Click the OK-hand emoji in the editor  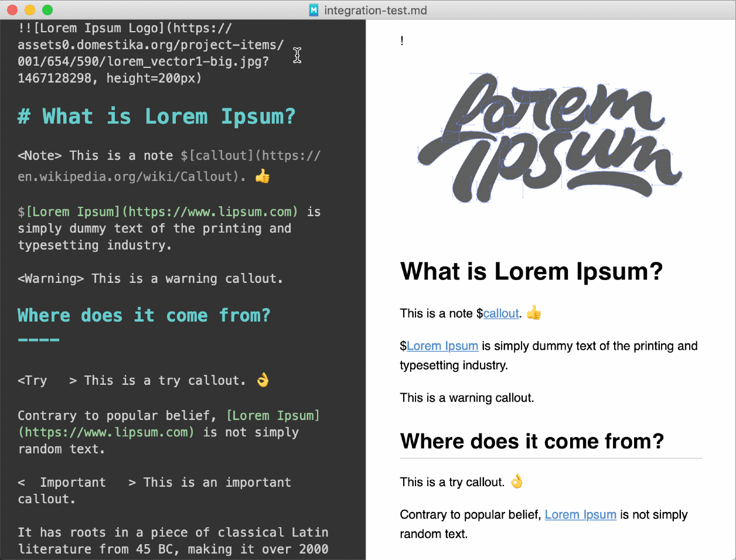[x=263, y=380]
